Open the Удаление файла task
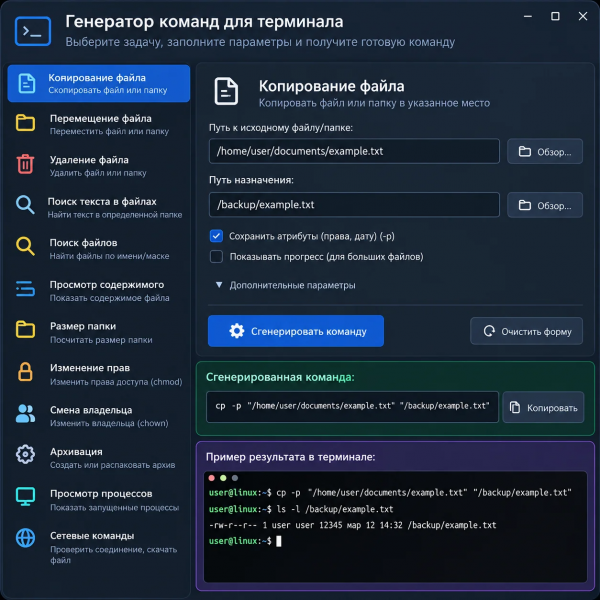Screen dimensions: 600x600 pos(99,165)
